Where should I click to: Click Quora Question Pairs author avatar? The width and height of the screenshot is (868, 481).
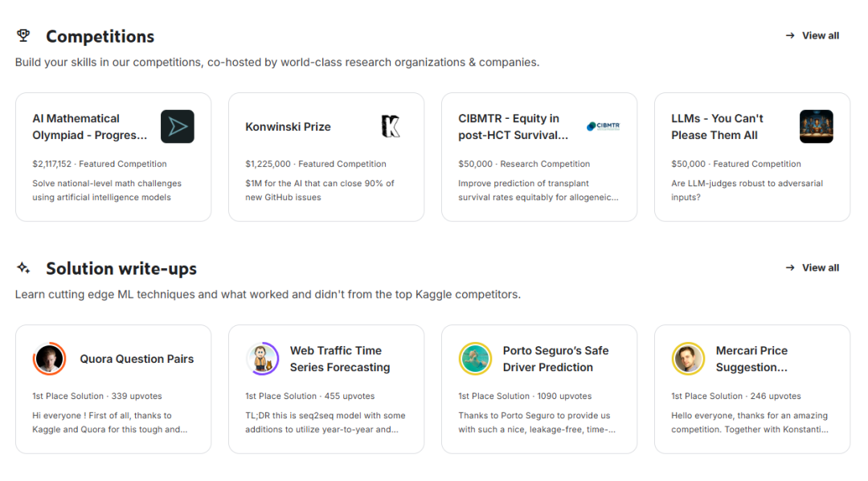pyautogui.click(x=49, y=359)
